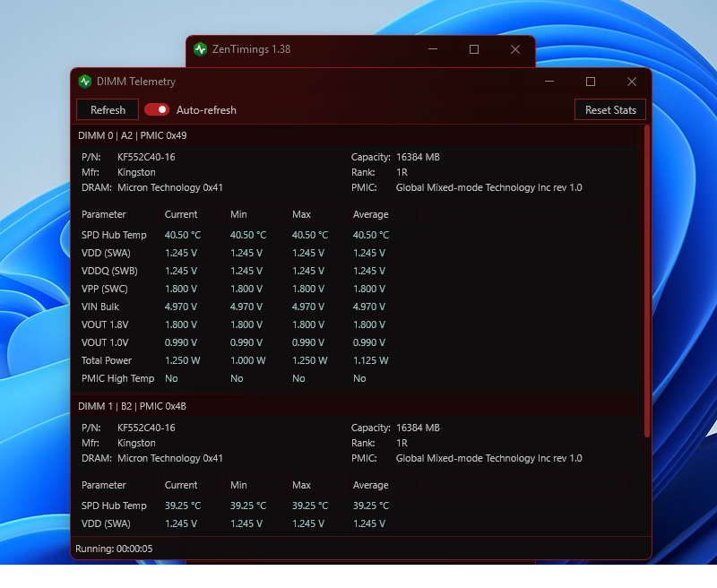717x588 pixels.
Task: Select the VIN Bulk row label
Action: [x=99, y=307]
